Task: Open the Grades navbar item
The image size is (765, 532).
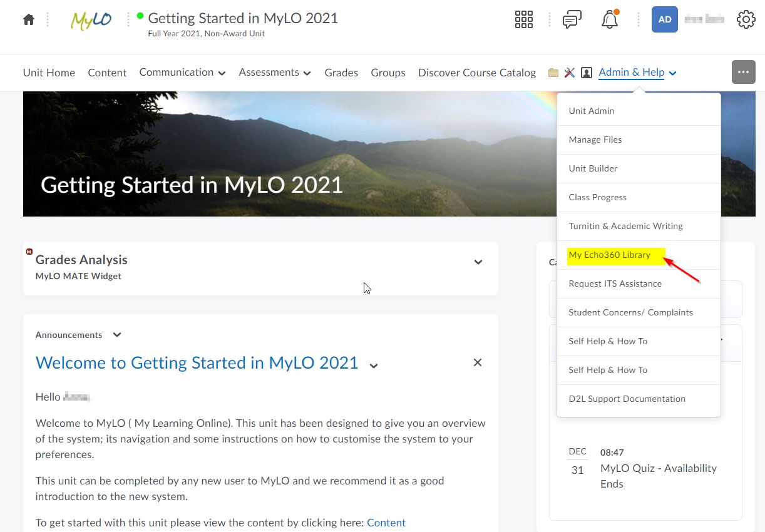Action: [x=341, y=73]
